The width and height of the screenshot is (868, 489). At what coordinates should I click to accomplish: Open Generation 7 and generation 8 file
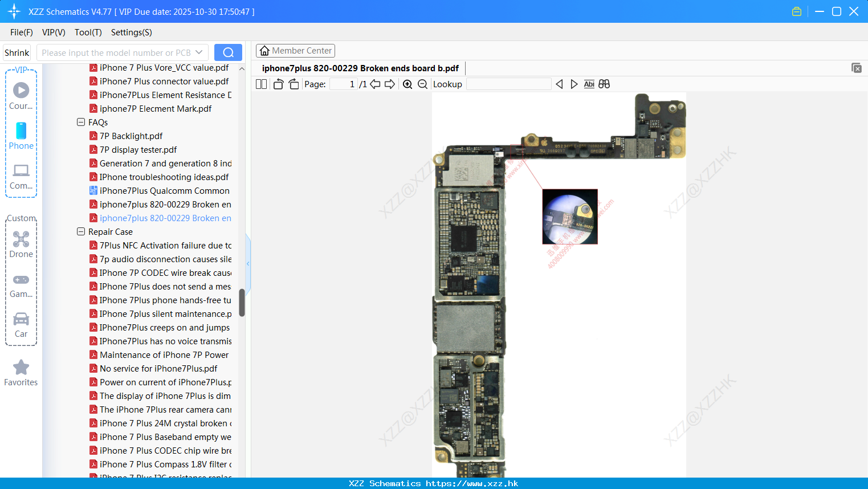tap(164, 163)
